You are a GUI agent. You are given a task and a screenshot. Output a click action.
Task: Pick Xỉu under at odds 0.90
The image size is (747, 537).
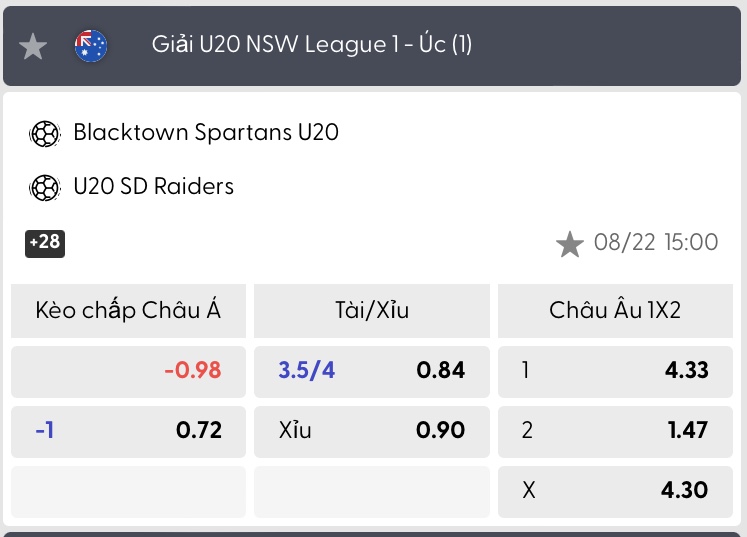(372, 432)
